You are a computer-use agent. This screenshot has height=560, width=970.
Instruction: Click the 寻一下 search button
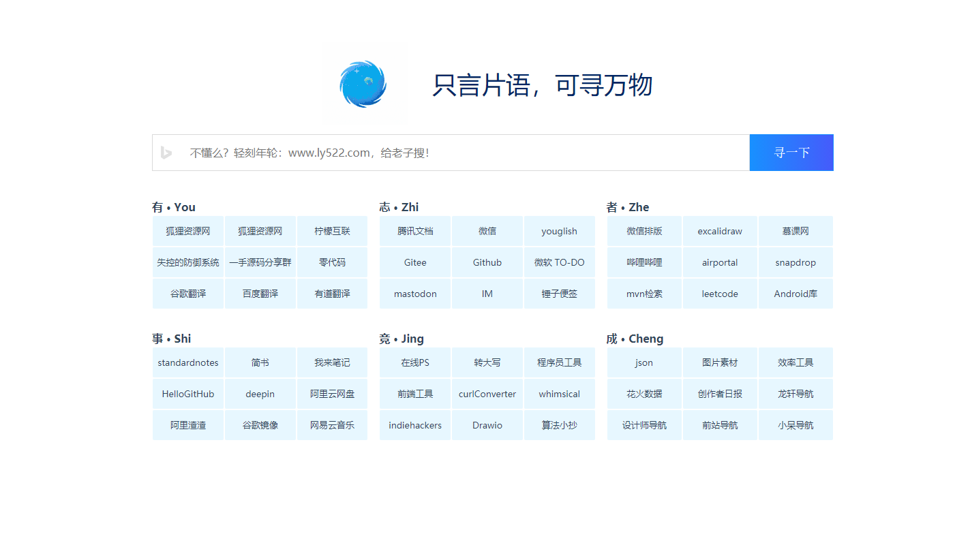click(x=791, y=153)
